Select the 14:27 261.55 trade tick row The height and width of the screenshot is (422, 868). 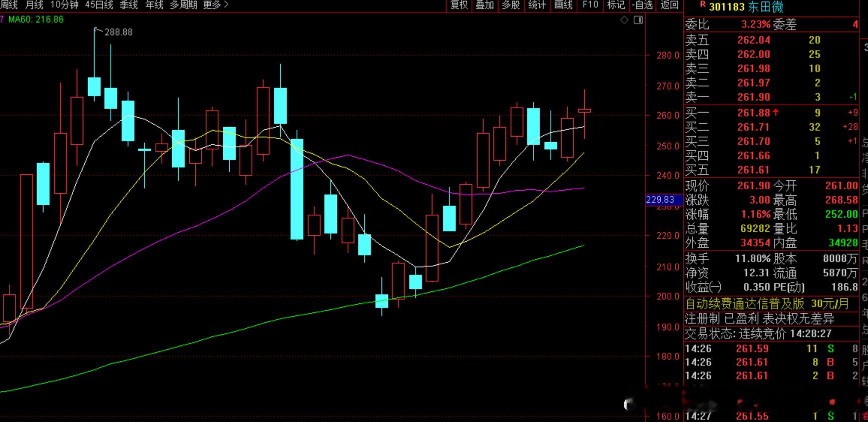click(771, 416)
